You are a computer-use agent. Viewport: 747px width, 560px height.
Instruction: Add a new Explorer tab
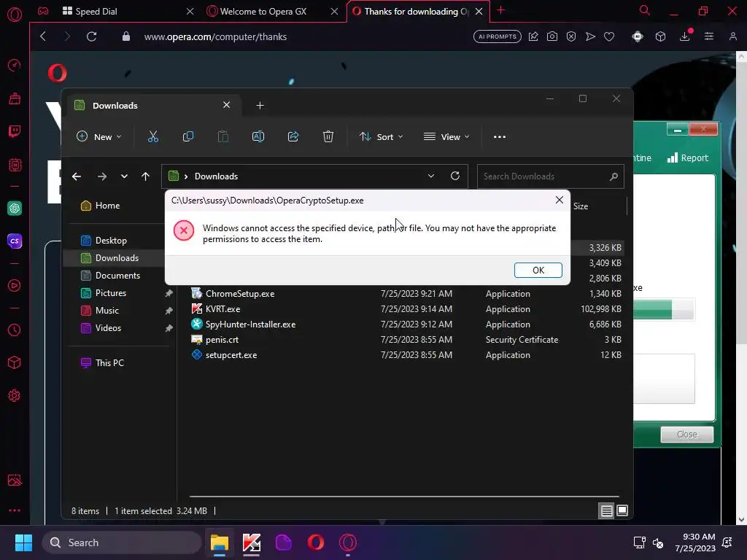[x=260, y=105]
